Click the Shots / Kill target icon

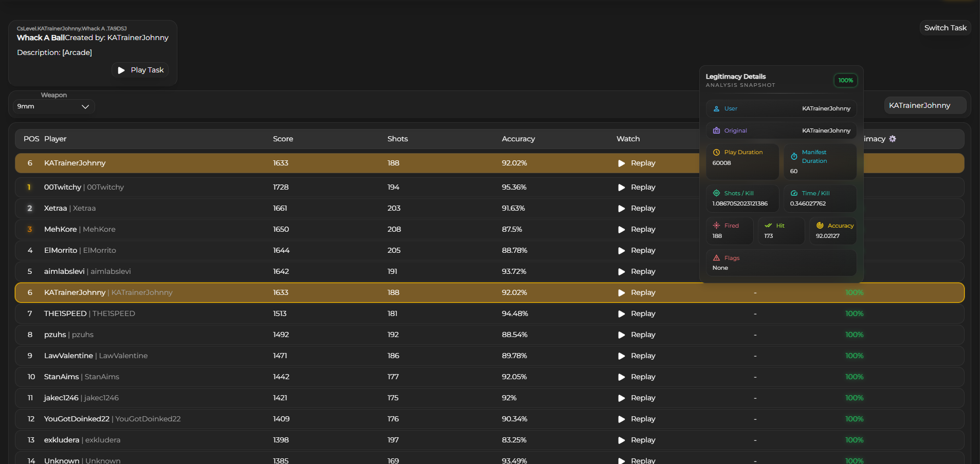(716, 193)
